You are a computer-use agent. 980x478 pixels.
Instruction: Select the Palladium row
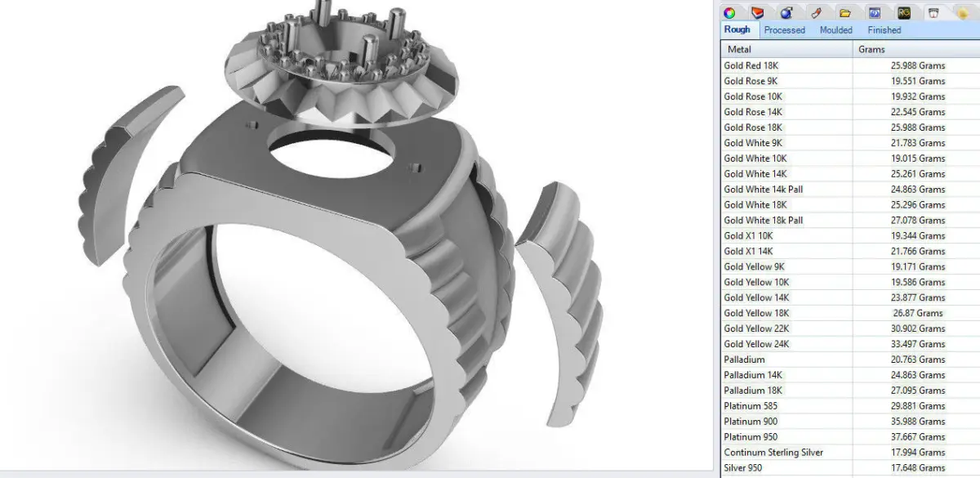pyautogui.click(x=850, y=360)
